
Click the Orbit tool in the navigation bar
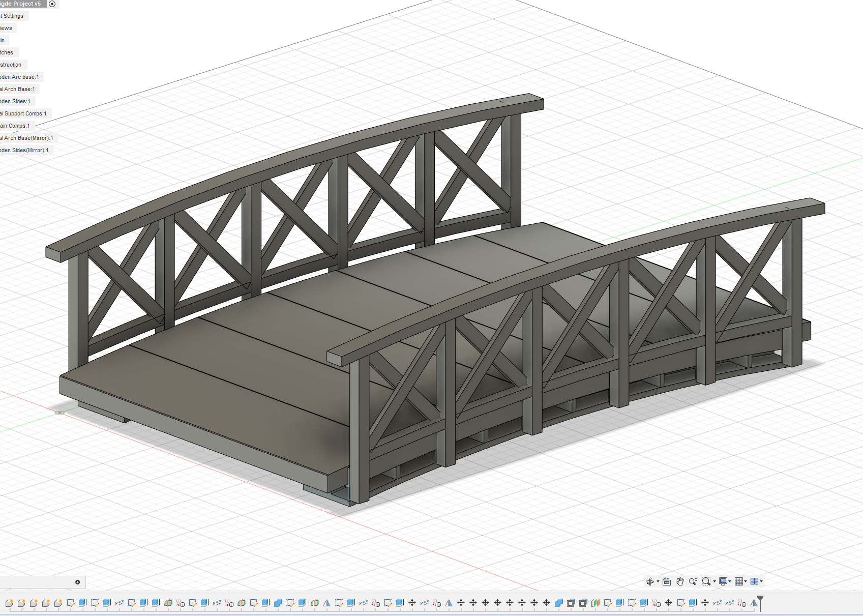point(650,581)
